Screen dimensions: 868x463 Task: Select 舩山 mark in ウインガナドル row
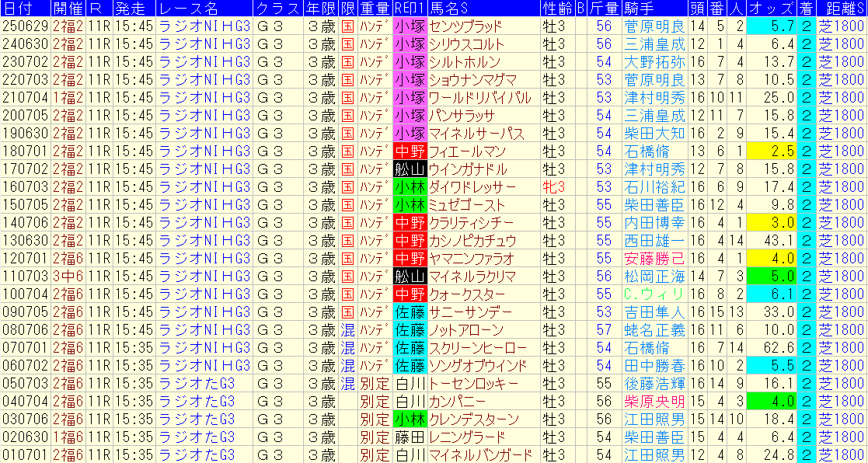click(x=410, y=169)
